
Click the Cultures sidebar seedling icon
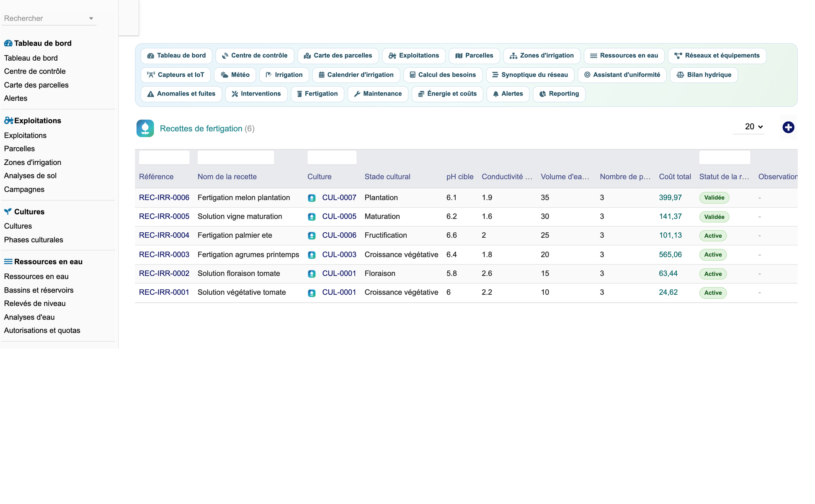[x=8, y=211]
